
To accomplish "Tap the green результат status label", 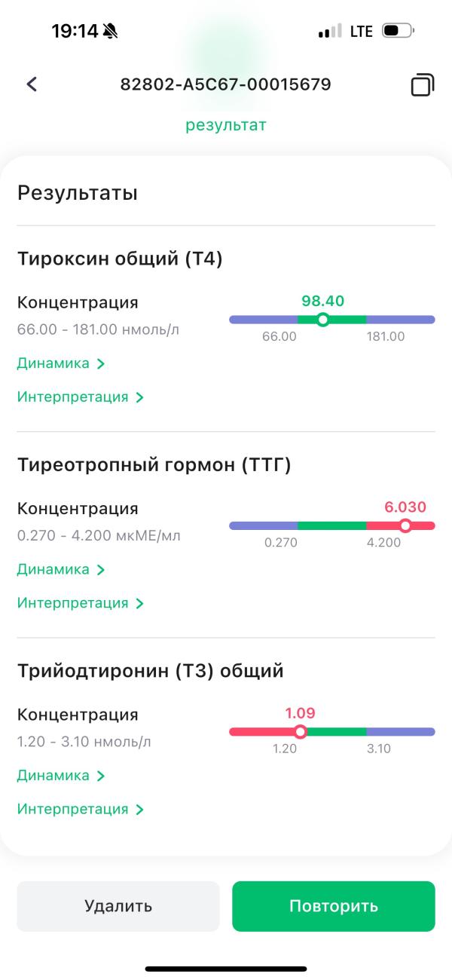I will (x=226, y=125).
